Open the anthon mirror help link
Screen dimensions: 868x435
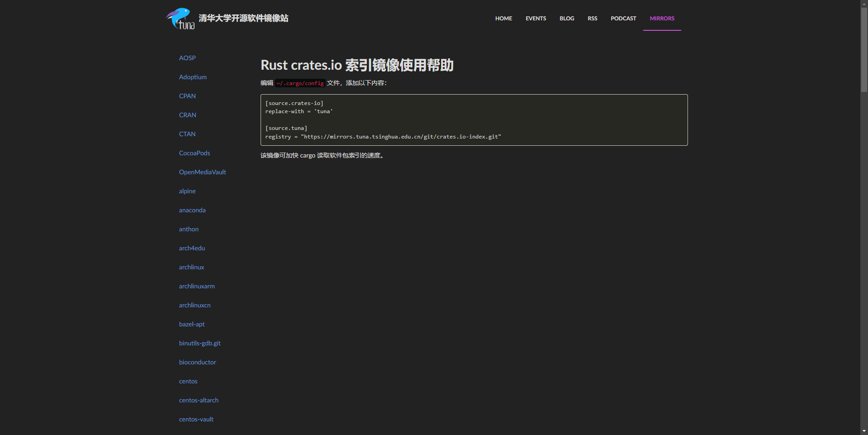click(189, 229)
